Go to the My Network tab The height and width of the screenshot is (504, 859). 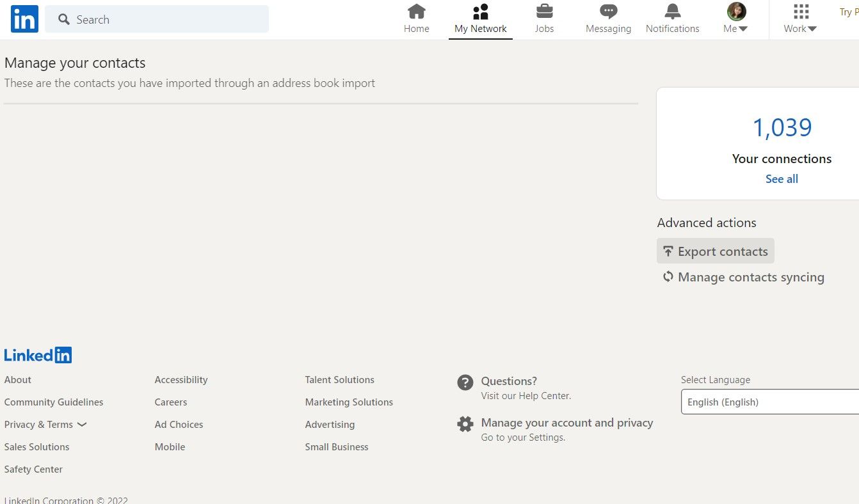480,20
